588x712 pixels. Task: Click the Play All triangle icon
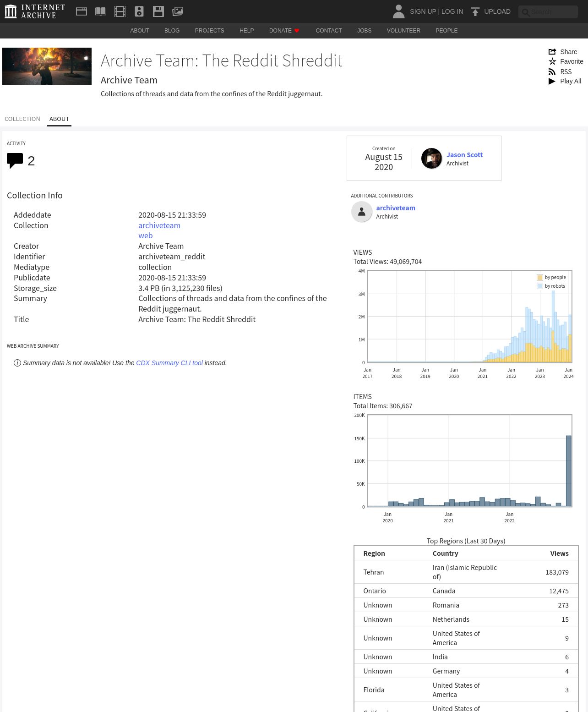pyautogui.click(x=552, y=81)
